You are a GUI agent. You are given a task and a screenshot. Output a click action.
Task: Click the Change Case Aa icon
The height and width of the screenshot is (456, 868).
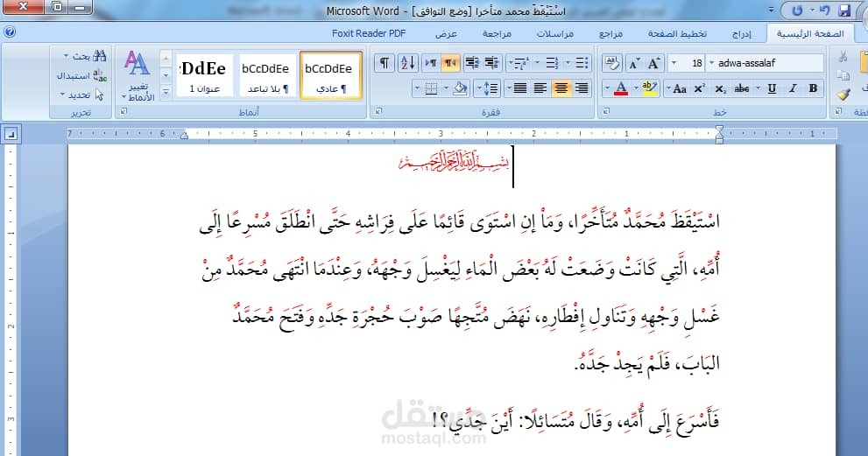click(x=680, y=88)
